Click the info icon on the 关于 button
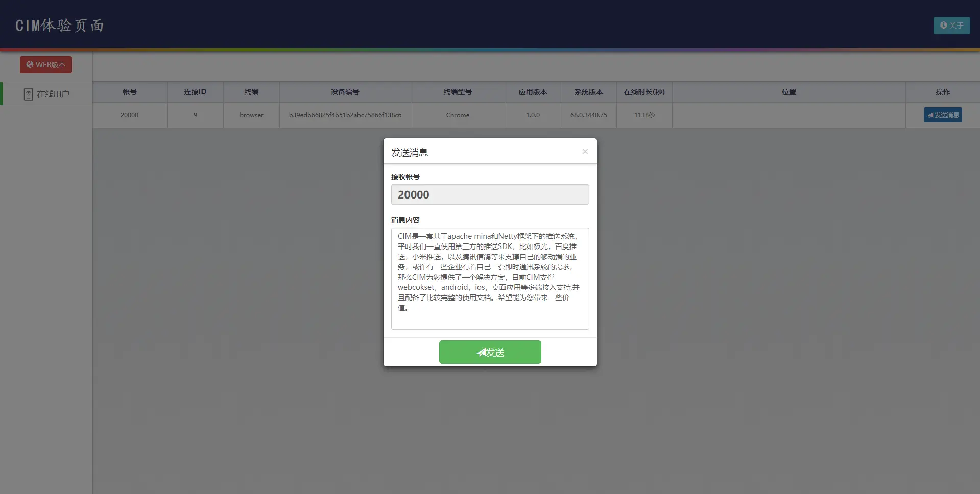Screen dimensions: 980x494 tap(943, 25)
